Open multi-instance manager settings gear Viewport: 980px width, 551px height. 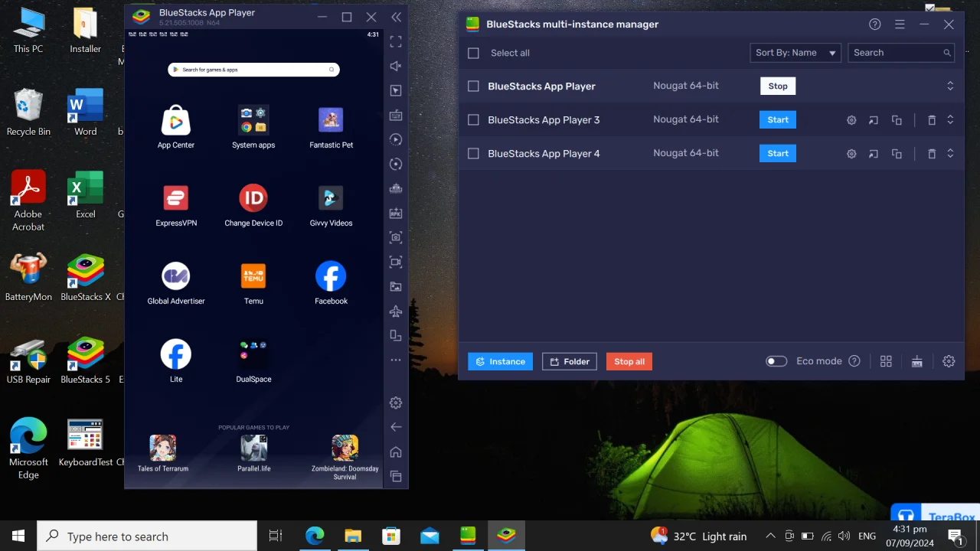pos(949,361)
